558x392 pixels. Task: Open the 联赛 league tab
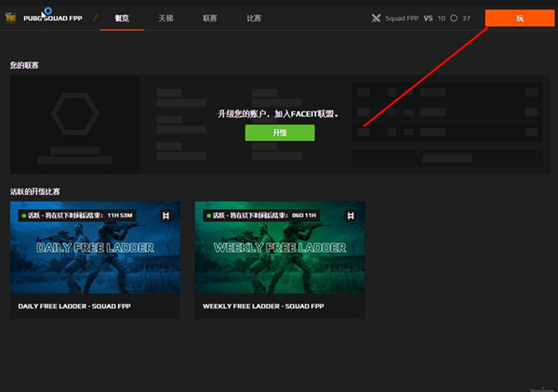(209, 19)
